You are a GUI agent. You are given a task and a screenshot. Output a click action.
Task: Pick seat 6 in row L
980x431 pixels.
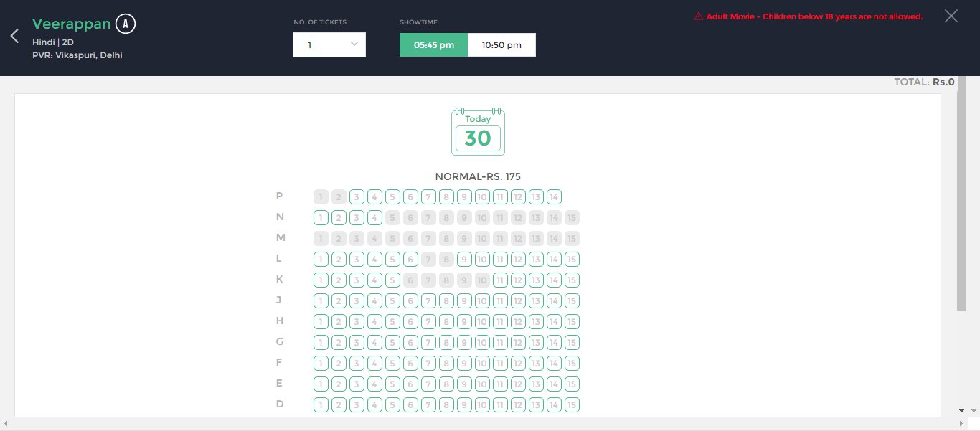tap(410, 259)
